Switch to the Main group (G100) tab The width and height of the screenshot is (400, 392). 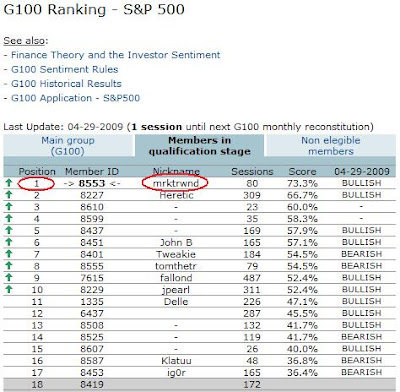click(x=68, y=146)
